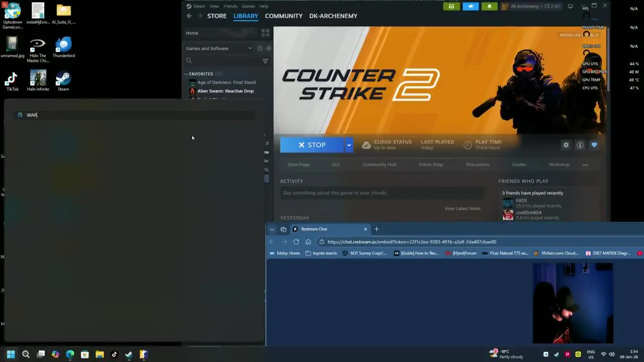Open the Community Hub link

pyautogui.click(x=379, y=164)
